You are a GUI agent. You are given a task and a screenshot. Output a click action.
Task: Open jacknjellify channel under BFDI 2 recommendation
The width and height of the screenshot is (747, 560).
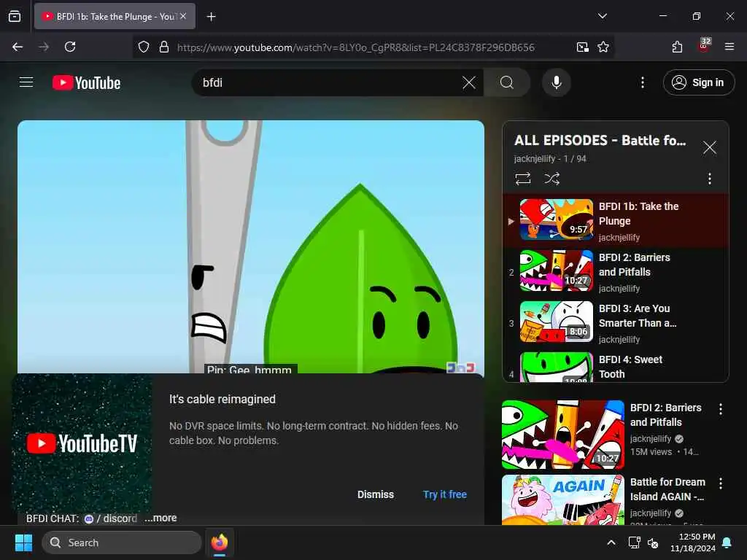[x=650, y=438]
